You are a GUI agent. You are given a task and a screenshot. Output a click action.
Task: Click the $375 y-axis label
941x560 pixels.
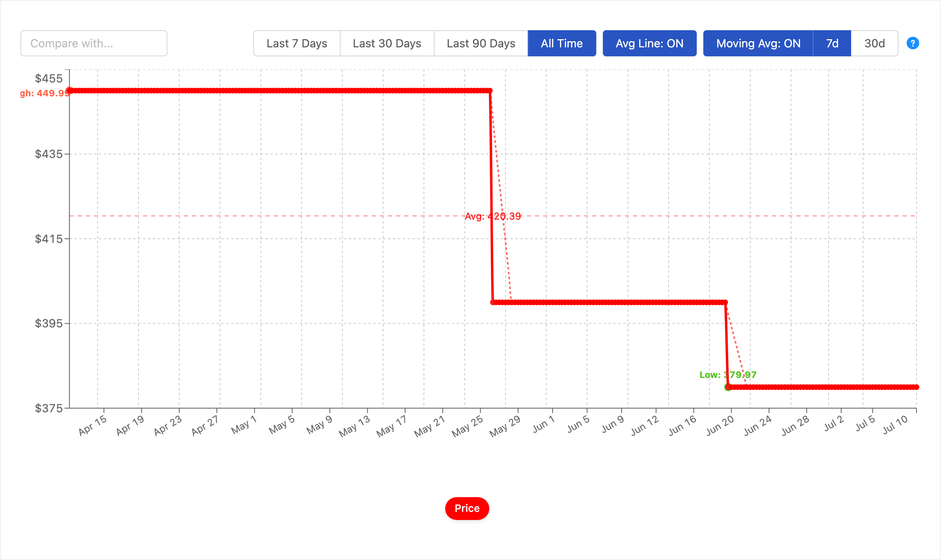click(x=49, y=408)
